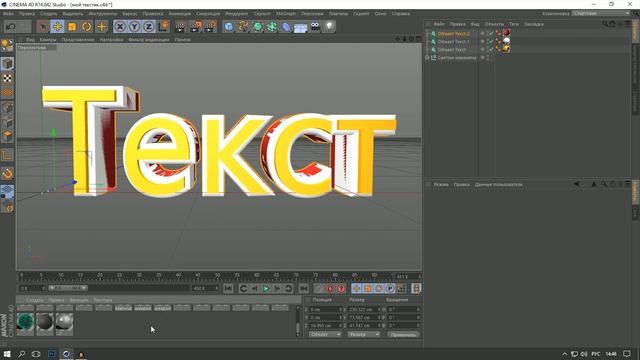Open the floor environment icon
The width and height of the screenshot is (640, 360).
coord(300,28)
